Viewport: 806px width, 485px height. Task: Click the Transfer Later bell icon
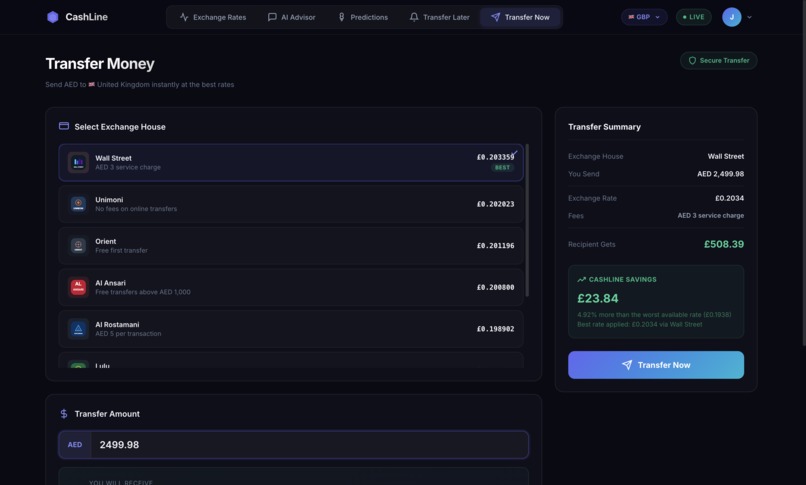414,17
